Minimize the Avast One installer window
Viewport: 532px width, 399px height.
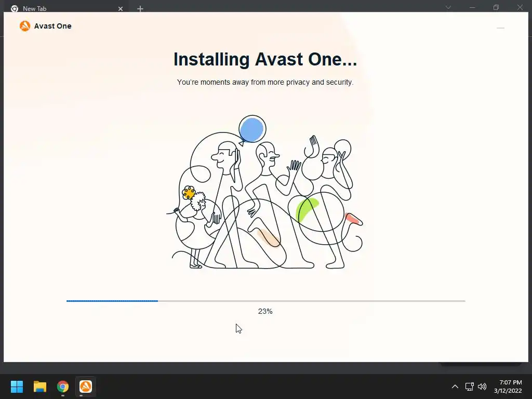point(500,28)
